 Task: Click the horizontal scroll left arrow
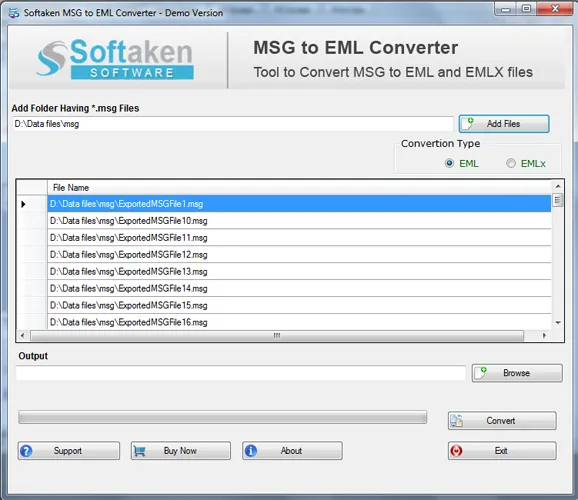pyautogui.click(x=23, y=336)
